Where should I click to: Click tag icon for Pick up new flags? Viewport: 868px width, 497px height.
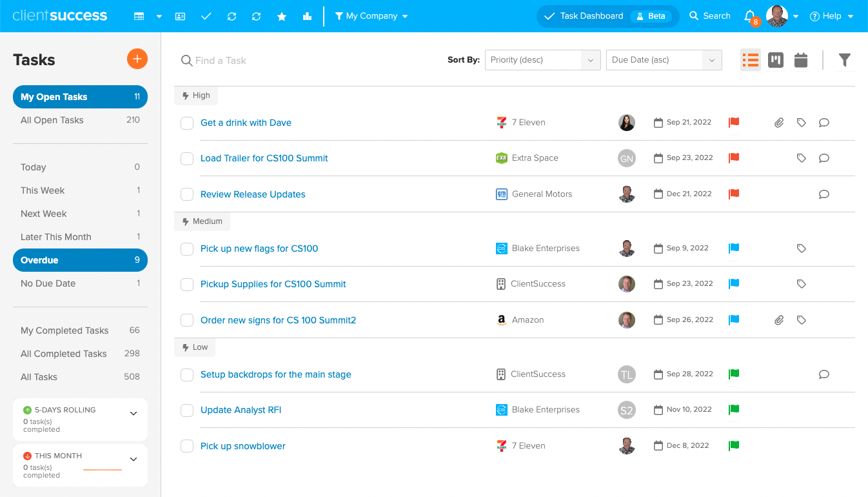pos(802,249)
